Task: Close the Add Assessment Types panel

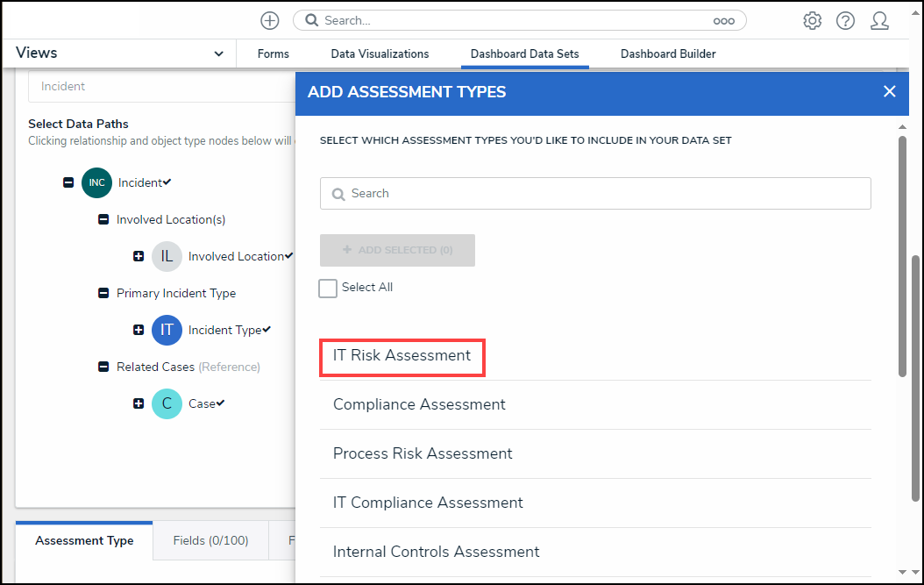Action: coord(890,91)
